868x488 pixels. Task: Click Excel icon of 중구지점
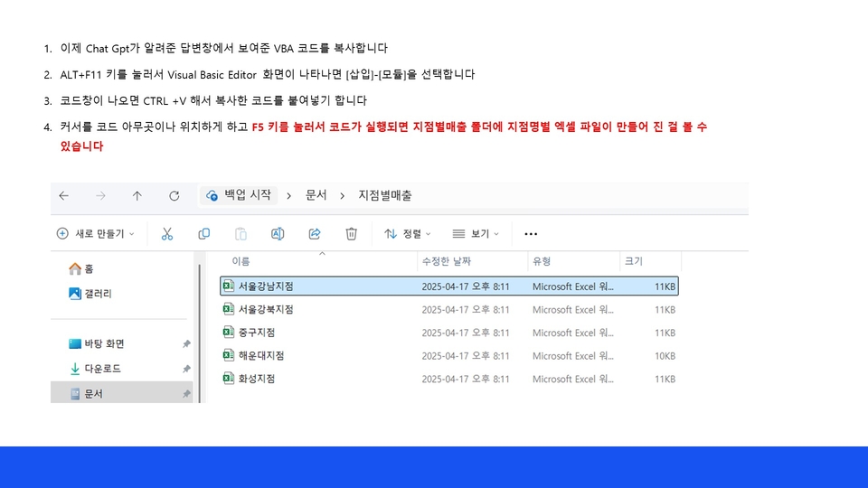pyautogui.click(x=228, y=332)
